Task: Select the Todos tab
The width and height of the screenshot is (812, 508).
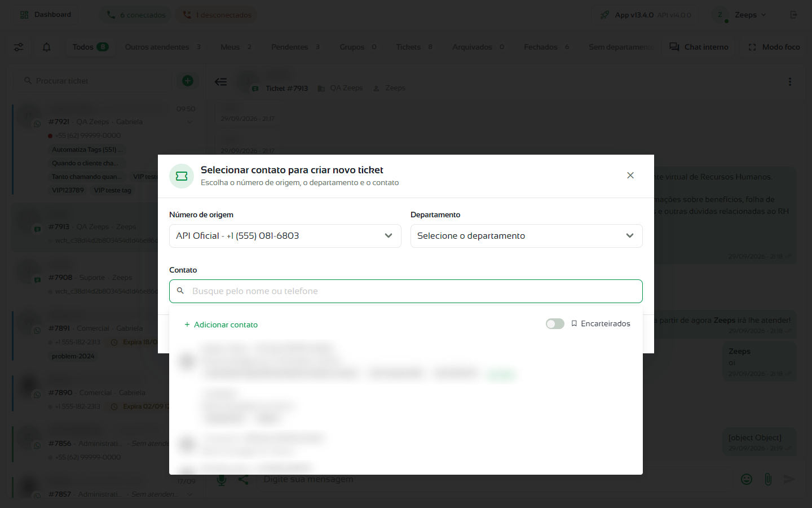Action: tap(90, 47)
